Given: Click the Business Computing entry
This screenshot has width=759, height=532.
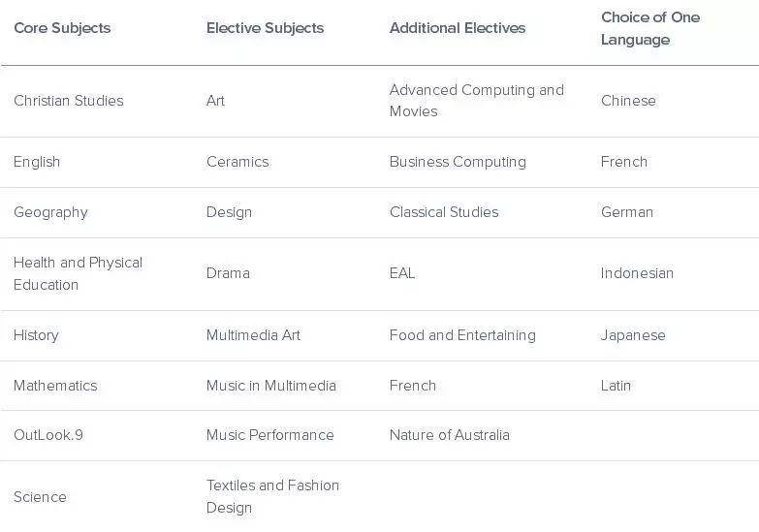Looking at the screenshot, I should point(458,162).
